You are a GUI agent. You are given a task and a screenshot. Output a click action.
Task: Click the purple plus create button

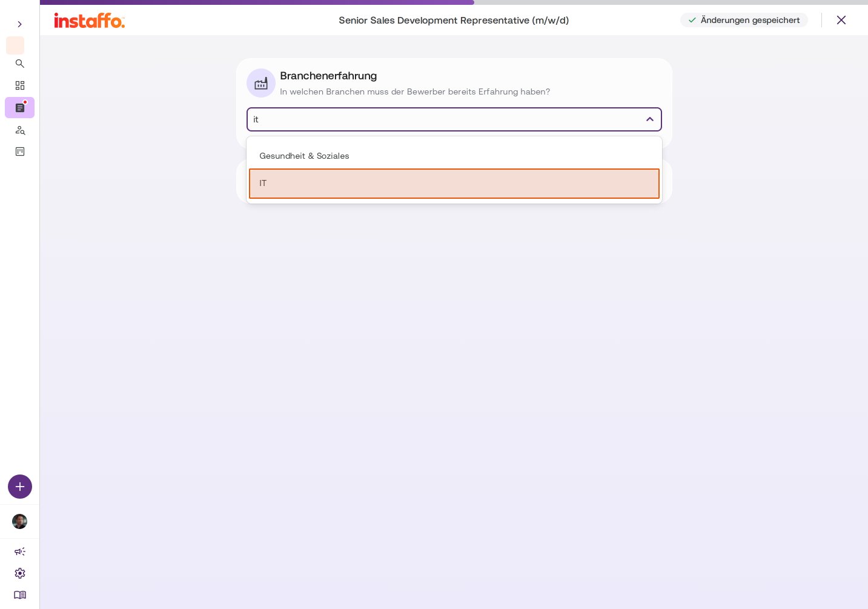tap(20, 487)
